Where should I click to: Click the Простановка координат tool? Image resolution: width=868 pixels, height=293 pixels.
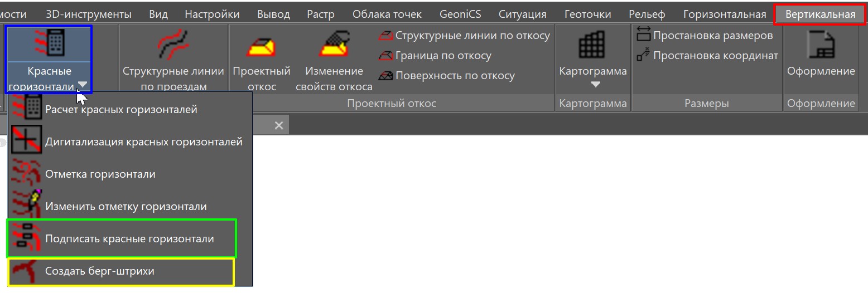point(707,56)
